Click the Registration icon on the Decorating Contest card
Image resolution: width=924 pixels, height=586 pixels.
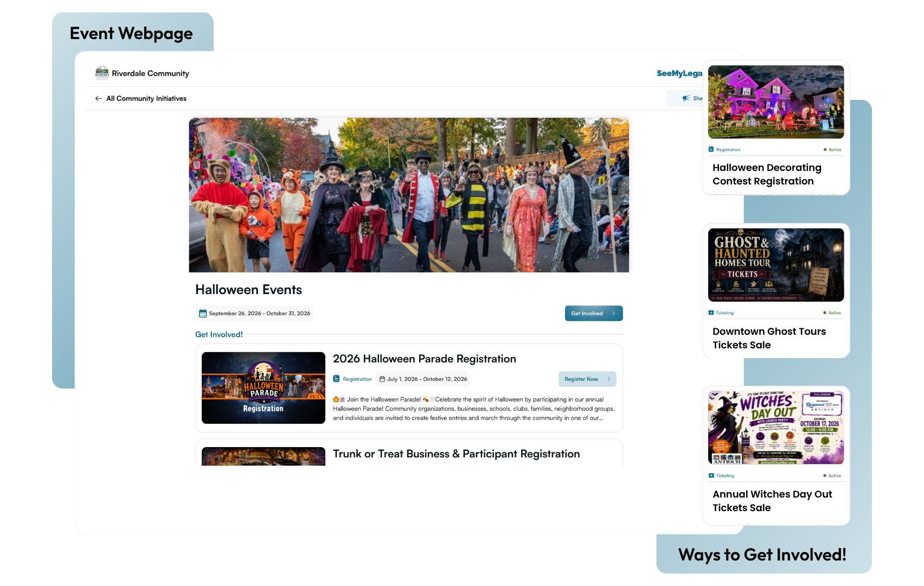711,150
